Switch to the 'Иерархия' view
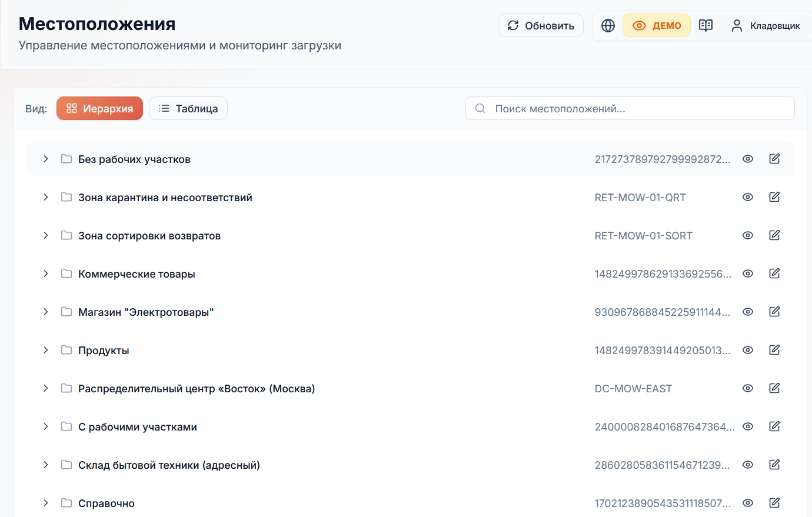The height and width of the screenshot is (517, 812). [99, 108]
